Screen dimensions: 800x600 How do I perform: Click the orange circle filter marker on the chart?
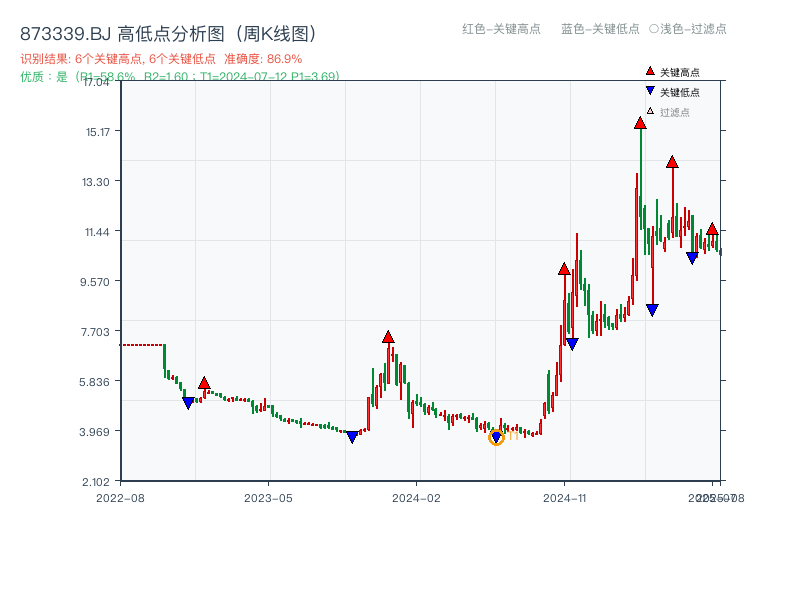coord(497,437)
